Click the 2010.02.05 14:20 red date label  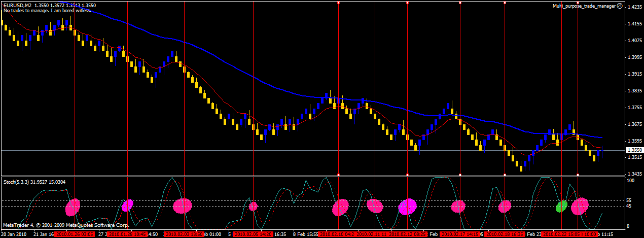click(x=253, y=234)
